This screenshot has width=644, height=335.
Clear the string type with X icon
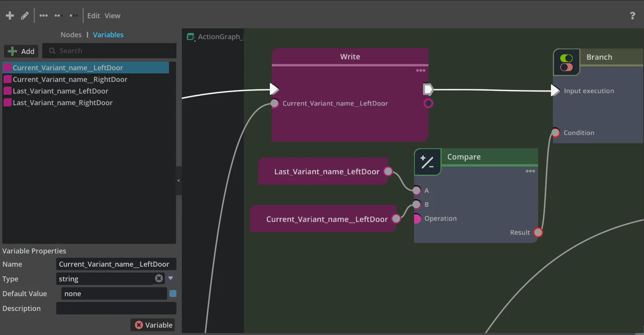coord(159,278)
